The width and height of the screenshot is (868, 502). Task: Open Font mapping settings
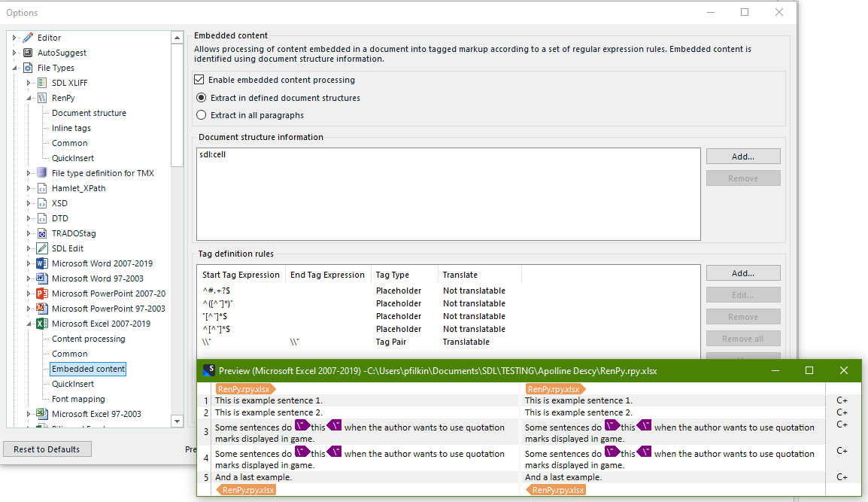click(78, 399)
